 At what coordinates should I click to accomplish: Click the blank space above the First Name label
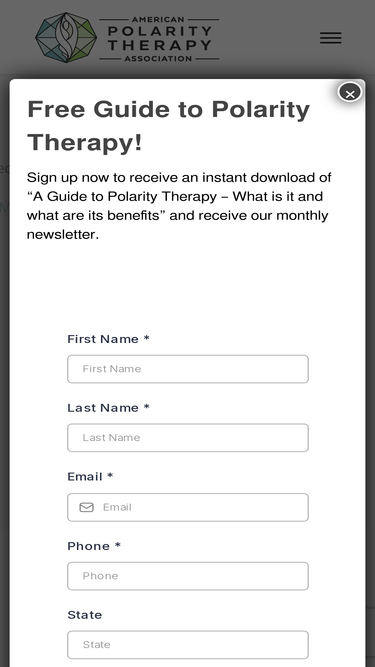point(188,289)
